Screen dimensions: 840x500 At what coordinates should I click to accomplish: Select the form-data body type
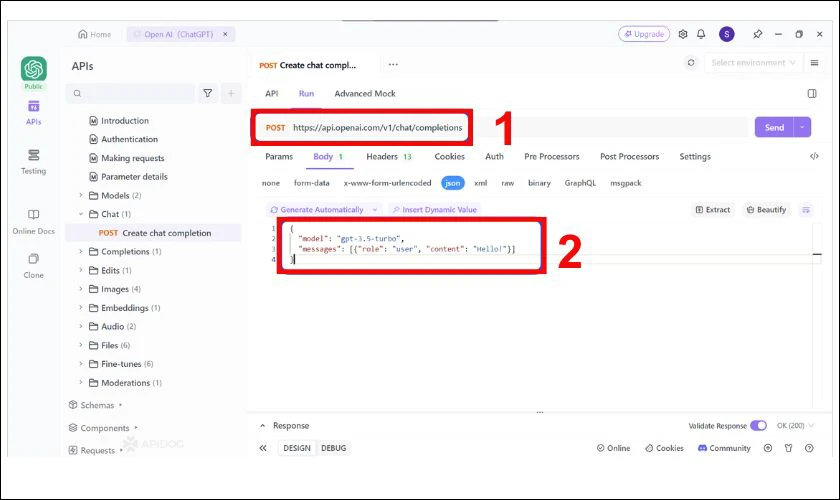pos(312,183)
